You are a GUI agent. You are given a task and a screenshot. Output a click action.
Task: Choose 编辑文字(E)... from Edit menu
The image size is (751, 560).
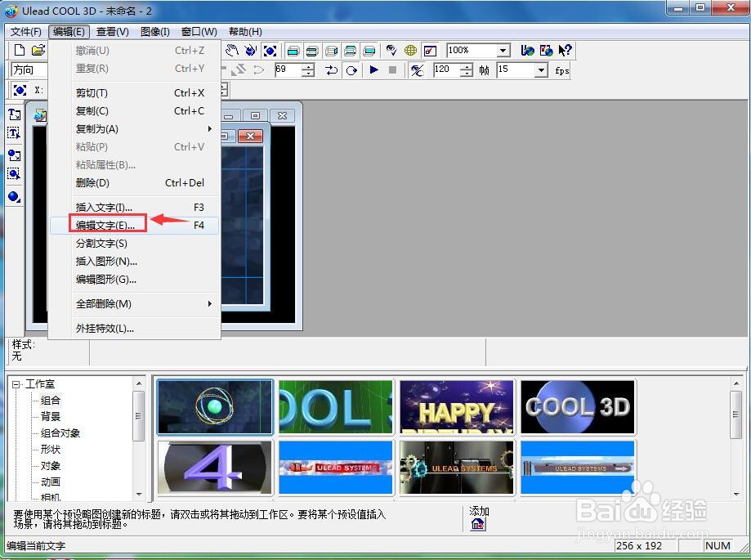(x=134, y=225)
